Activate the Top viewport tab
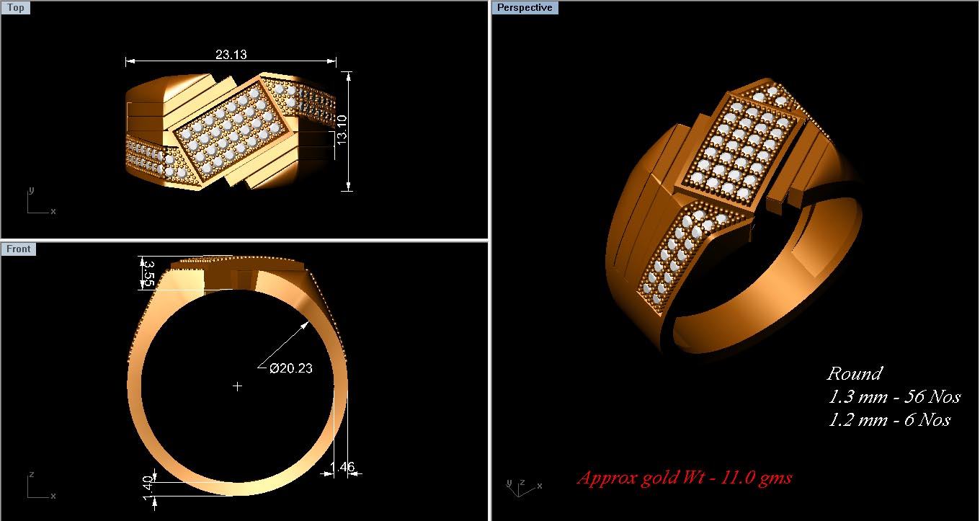Viewport: 980px width, 521px height. click(x=15, y=6)
